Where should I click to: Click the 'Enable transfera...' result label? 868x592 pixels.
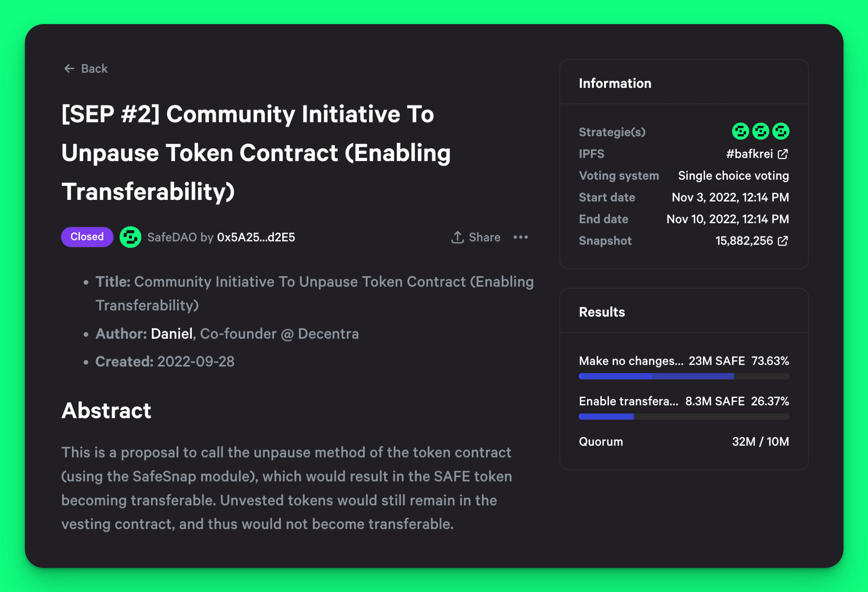[x=629, y=401]
